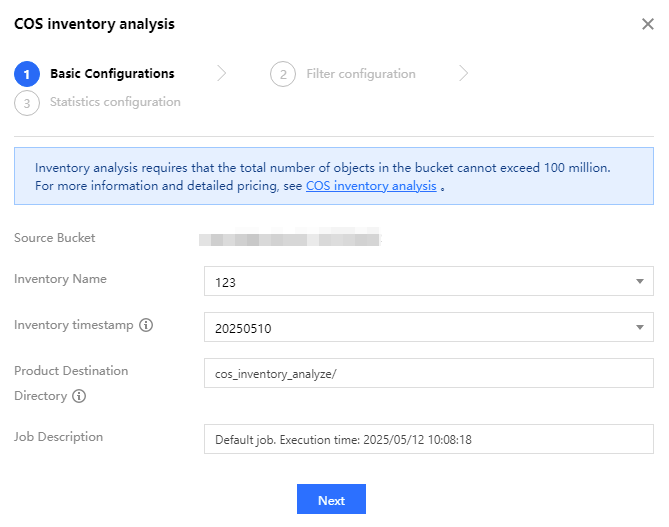Viewport: 669px width, 527px height.
Task: Open the Inventory Name dropdown
Action: click(428, 281)
